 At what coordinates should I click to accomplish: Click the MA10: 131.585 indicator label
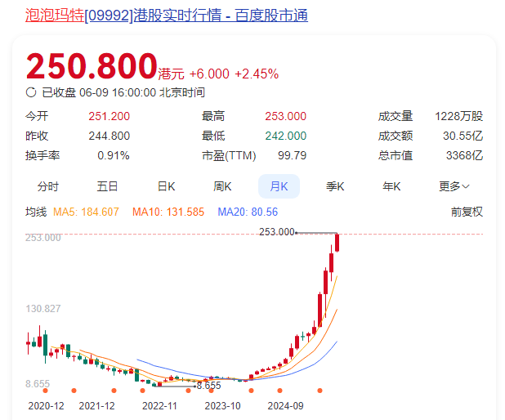[168, 212]
